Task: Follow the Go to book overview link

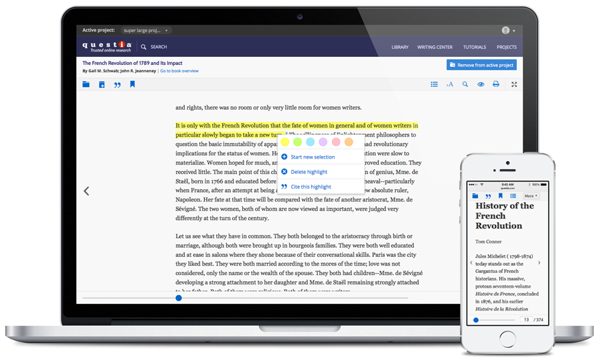Action: point(179,71)
